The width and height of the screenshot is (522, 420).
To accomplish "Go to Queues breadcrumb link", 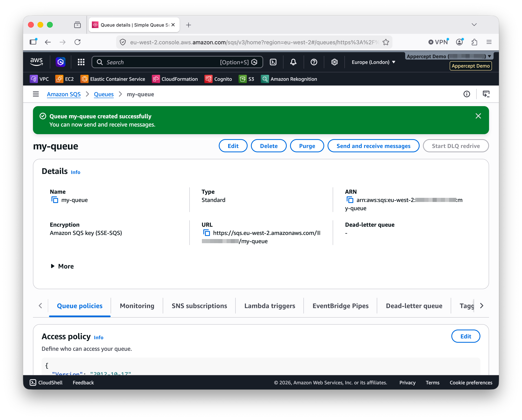I will click(104, 94).
